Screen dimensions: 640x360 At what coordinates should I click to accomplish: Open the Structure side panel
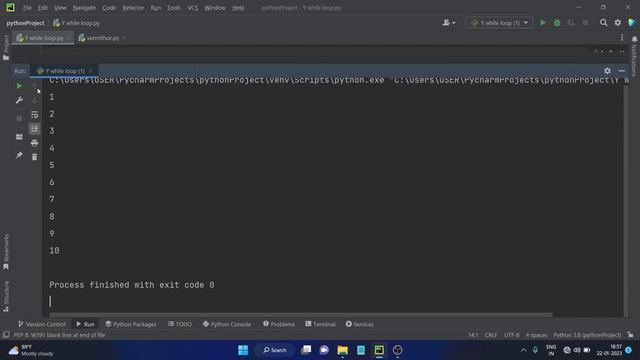pos(6,296)
